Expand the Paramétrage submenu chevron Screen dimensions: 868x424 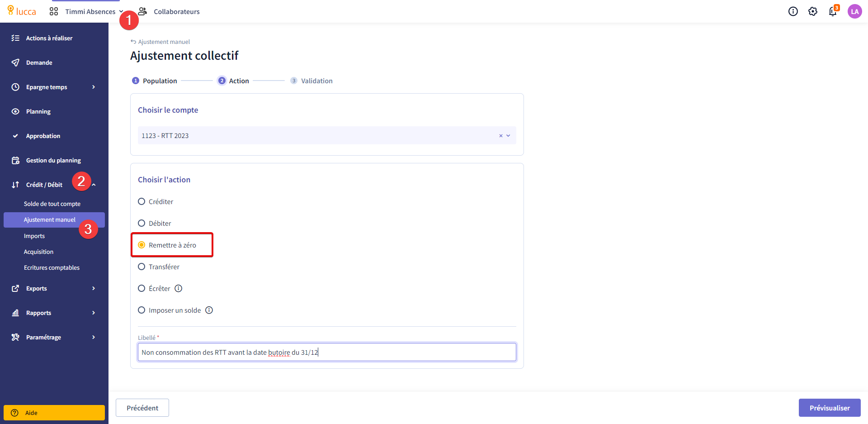[94, 337]
